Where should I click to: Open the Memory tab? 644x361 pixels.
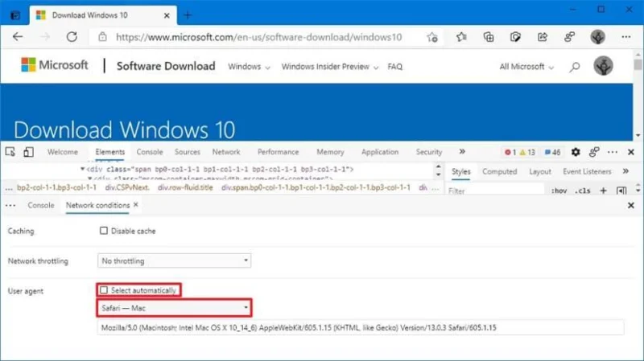click(x=330, y=152)
